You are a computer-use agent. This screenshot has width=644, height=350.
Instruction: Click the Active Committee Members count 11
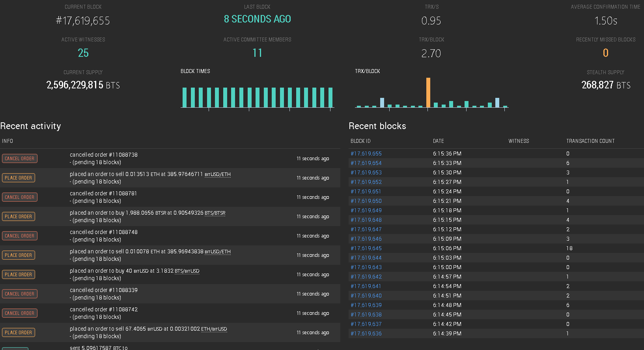tap(257, 53)
